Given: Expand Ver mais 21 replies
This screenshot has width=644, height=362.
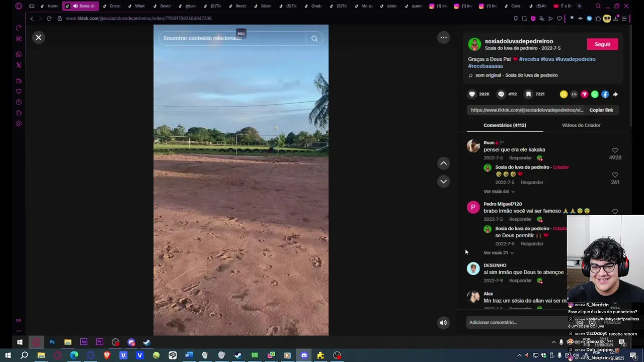Looking at the screenshot, I should [499, 253].
